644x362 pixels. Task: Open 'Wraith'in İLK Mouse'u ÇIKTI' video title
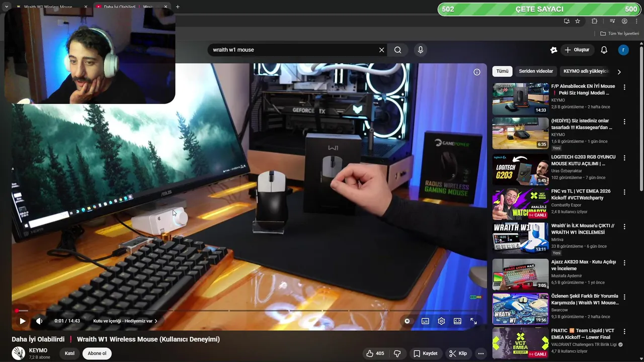point(583,229)
